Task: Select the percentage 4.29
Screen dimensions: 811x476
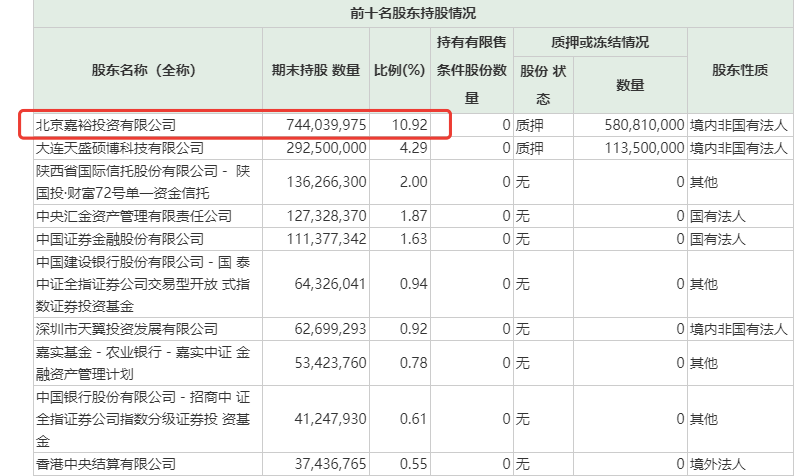Action: 414,148
